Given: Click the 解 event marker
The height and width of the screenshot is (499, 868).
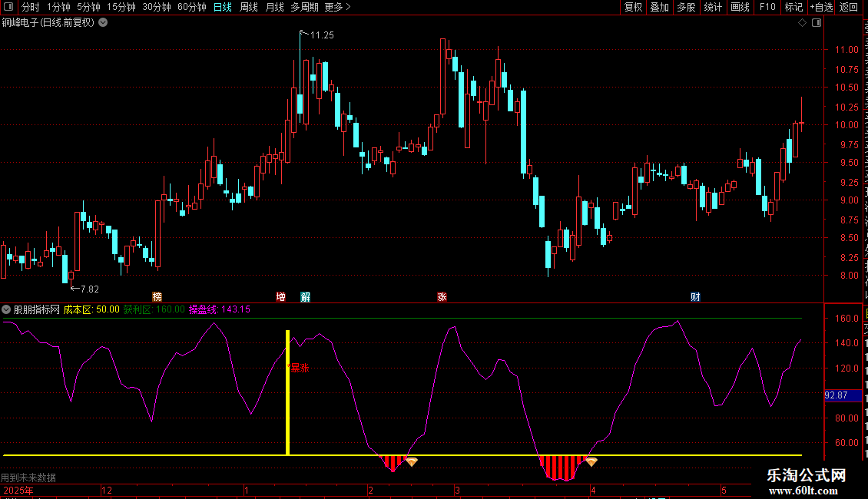Looking at the screenshot, I should [x=306, y=297].
